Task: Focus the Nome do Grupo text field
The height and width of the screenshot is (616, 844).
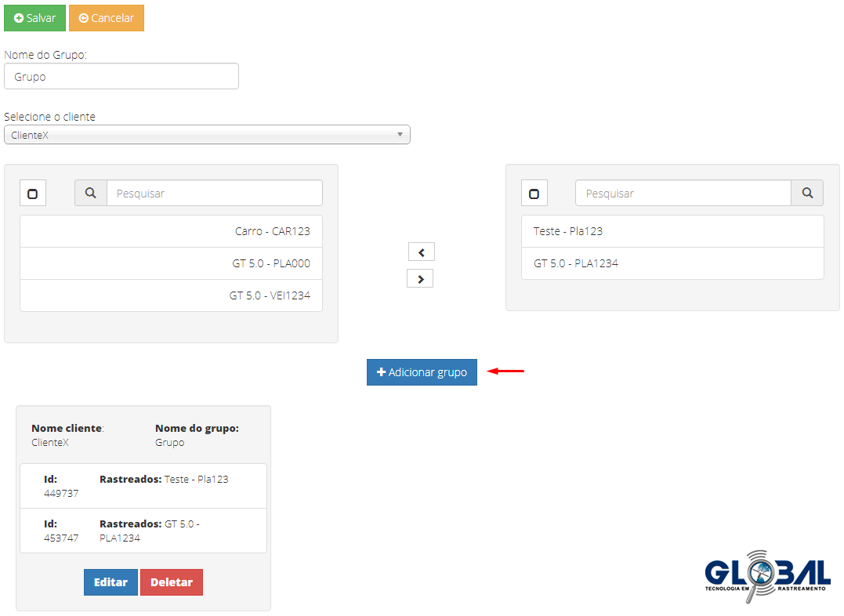Action: pos(121,77)
